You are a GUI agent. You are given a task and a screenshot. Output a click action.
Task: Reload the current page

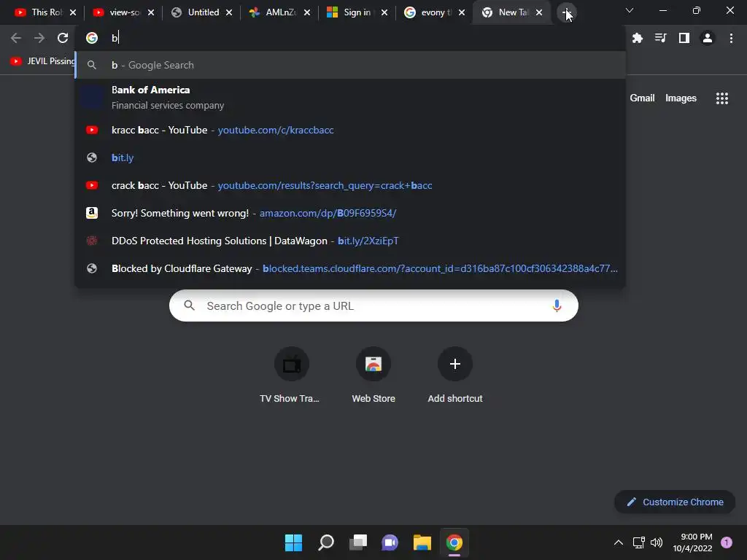coord(63,38)
